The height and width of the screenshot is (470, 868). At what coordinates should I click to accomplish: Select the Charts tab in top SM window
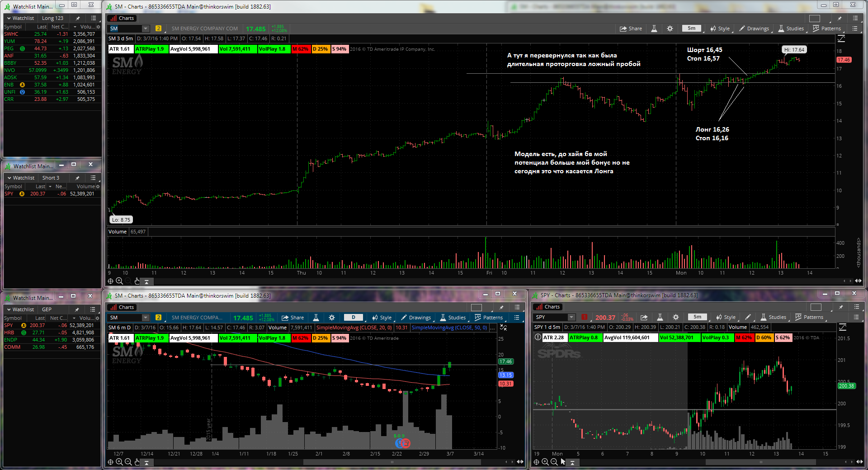[122, 18]
